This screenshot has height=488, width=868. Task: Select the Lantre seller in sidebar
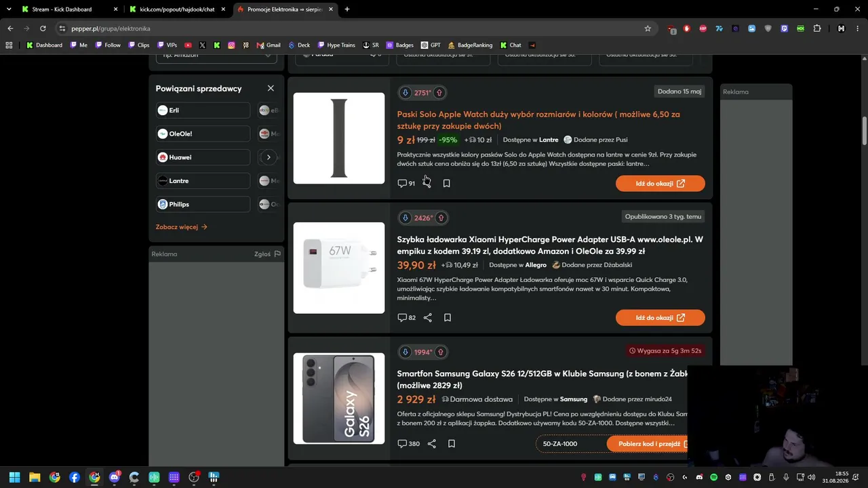click(x=203, y=181)
